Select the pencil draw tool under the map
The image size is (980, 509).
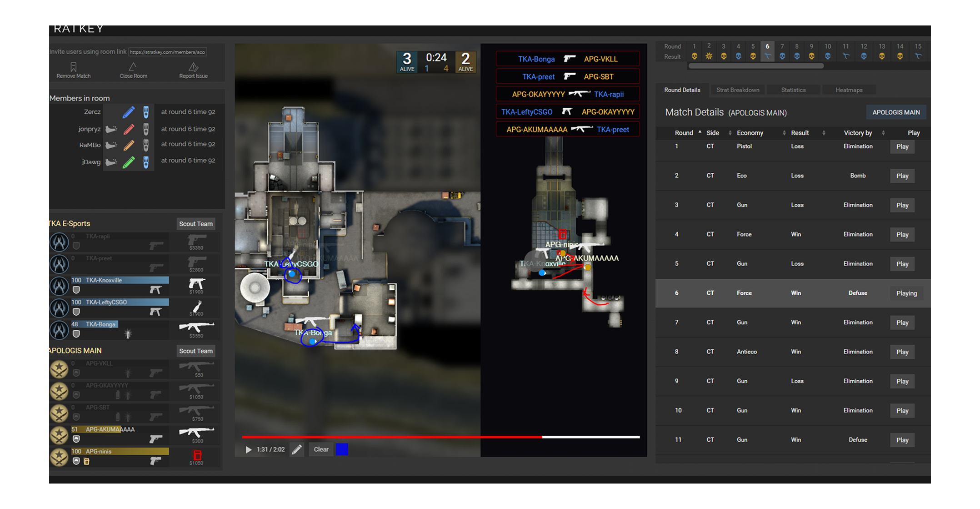[x=297, y=449]
